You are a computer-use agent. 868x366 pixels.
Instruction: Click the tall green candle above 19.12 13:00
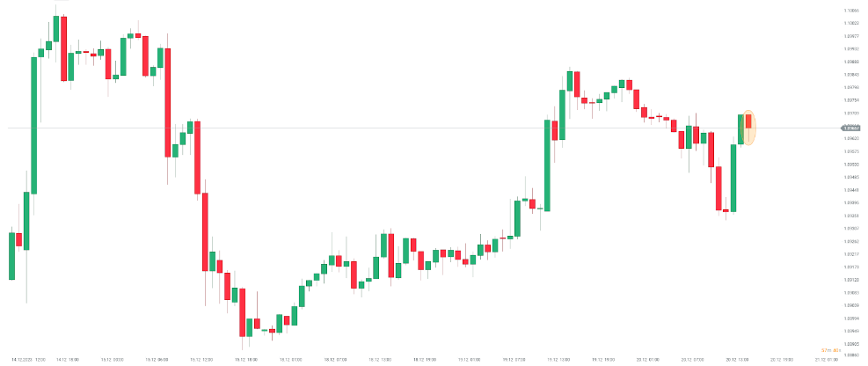tap(547, 165)
